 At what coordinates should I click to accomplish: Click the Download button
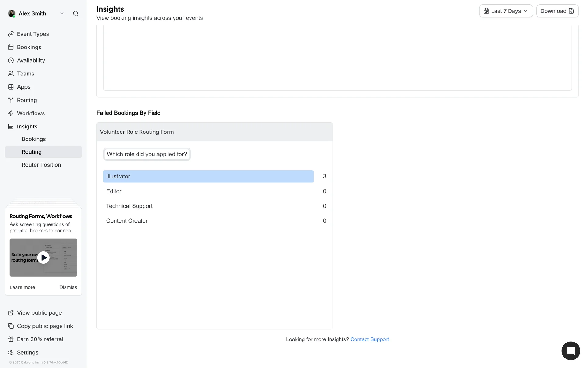pos(557,11)
